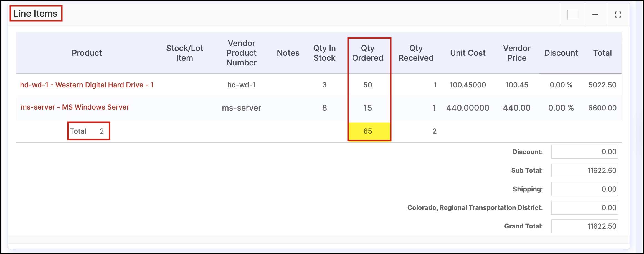This screenshot has height=254, width=644.
Task: Select qty in stock value 8
Action: coord(324,108)
